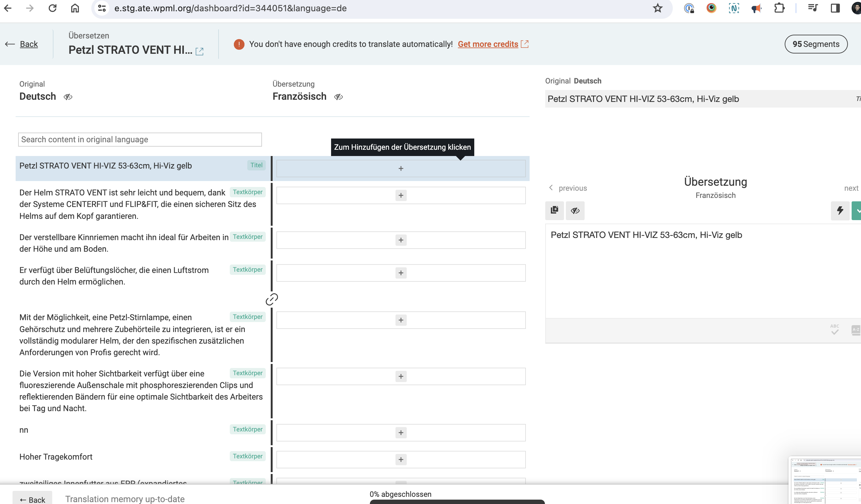
Task: Click the Titel tag on first segment
Action: pos(256,165)
